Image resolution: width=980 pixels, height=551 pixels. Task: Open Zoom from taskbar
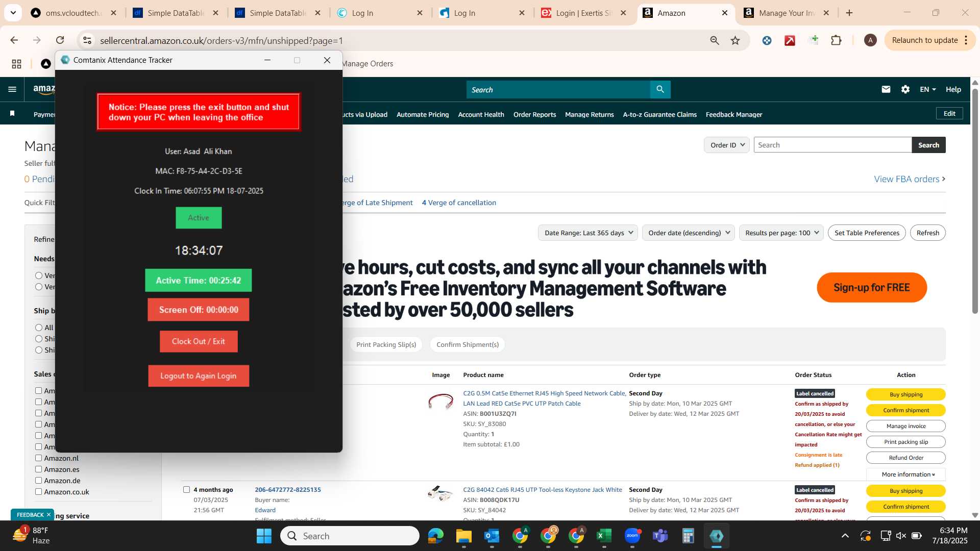[632, 536]
